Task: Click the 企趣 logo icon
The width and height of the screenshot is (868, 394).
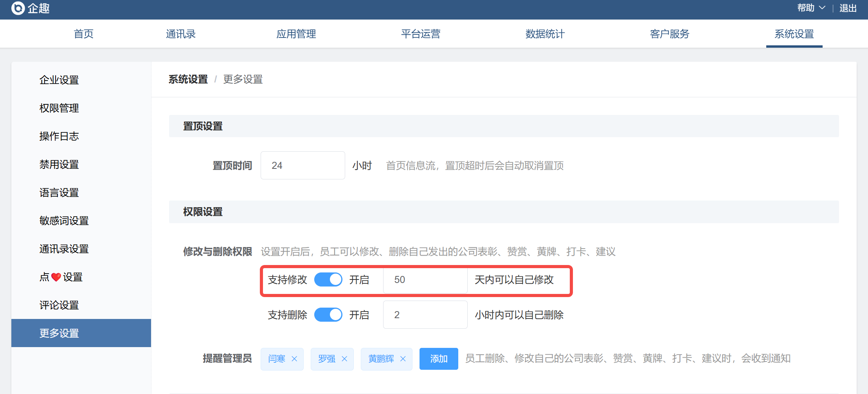Action: [18, 8]
